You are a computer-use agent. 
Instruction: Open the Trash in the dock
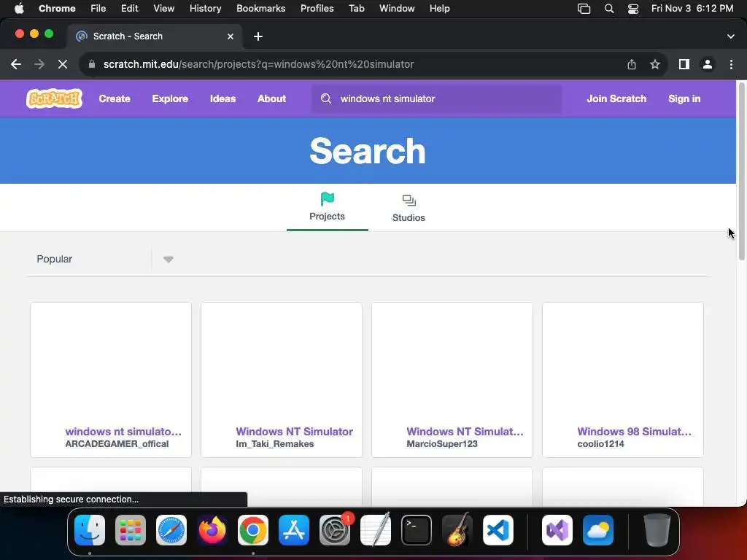click(x=657, y=530)
